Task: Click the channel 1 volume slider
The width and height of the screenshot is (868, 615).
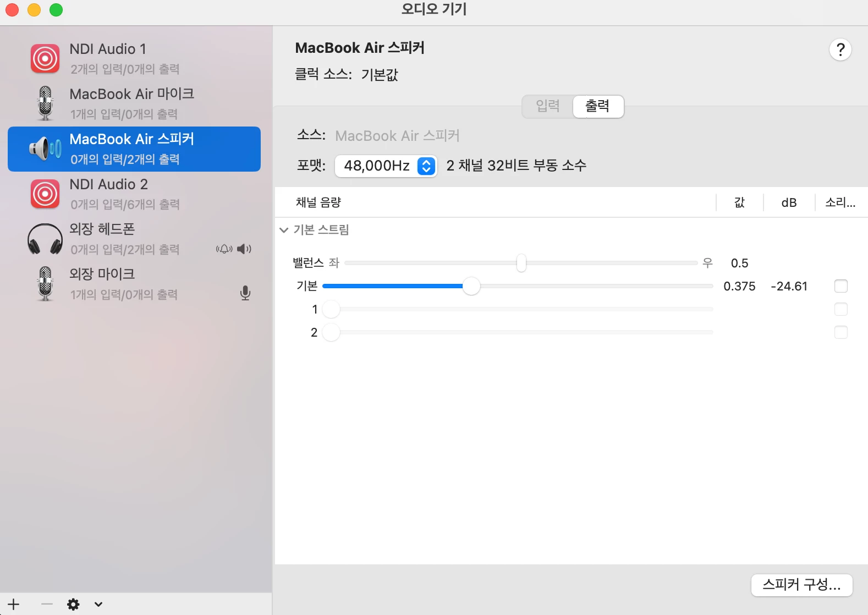Action: pos(518,309)
